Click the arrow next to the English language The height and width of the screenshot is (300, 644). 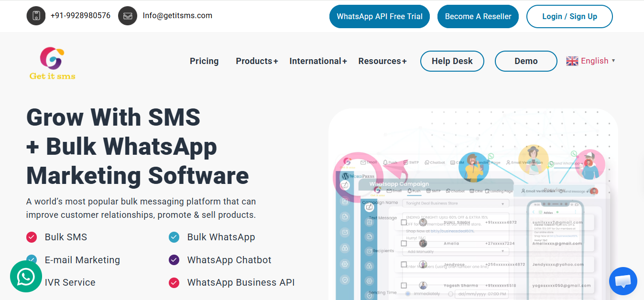tap(613, 61)
